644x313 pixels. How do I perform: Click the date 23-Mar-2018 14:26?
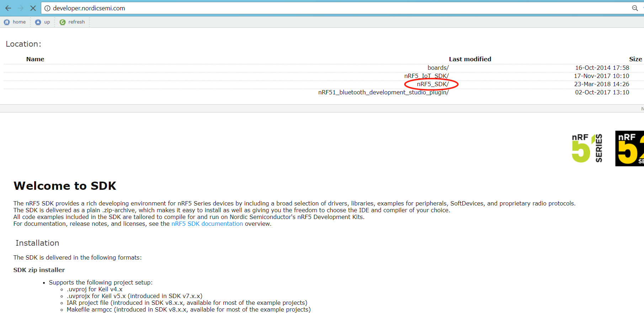pos(602,84)
